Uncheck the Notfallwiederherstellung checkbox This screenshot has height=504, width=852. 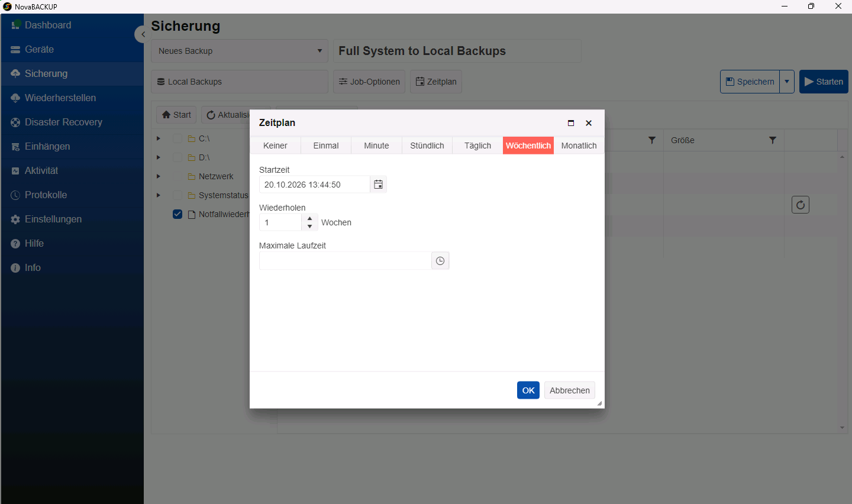[177, 214]
